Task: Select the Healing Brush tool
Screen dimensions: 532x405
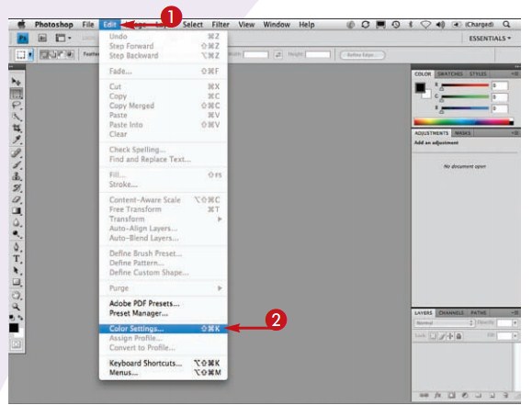Action: tap(17, 153)
